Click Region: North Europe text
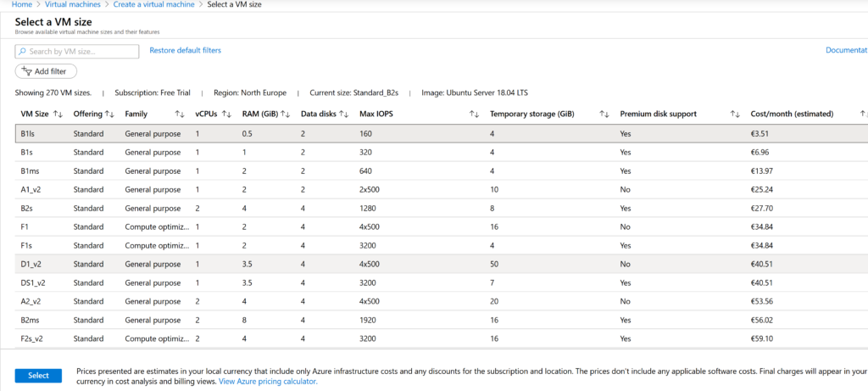 click(x=251, y=93)
